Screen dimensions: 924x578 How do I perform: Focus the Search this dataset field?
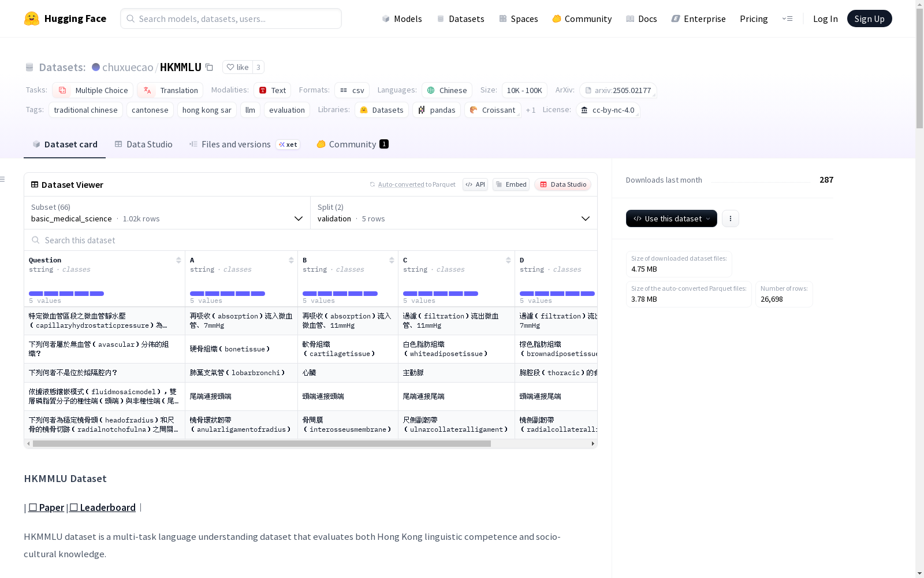[x=311, y=240]
